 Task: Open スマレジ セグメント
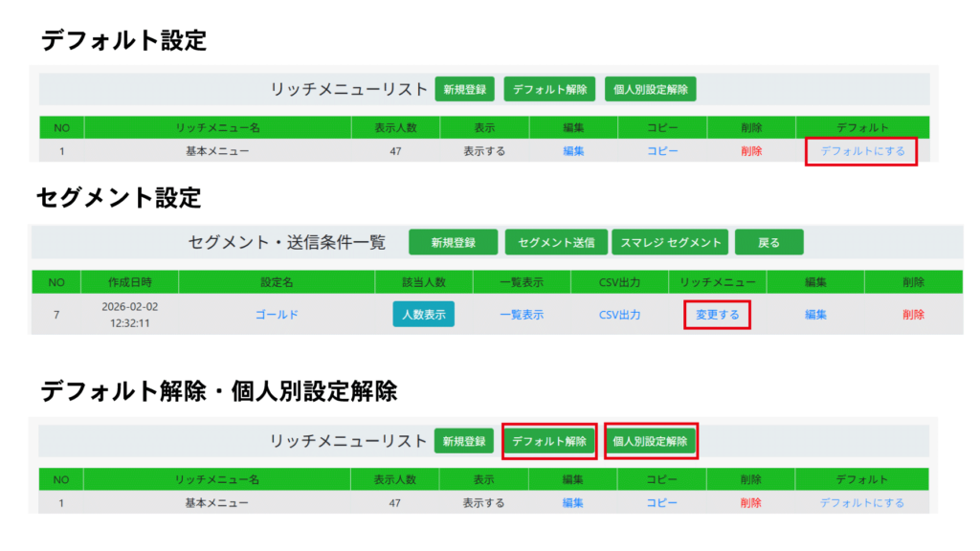[x=671, y=243]
